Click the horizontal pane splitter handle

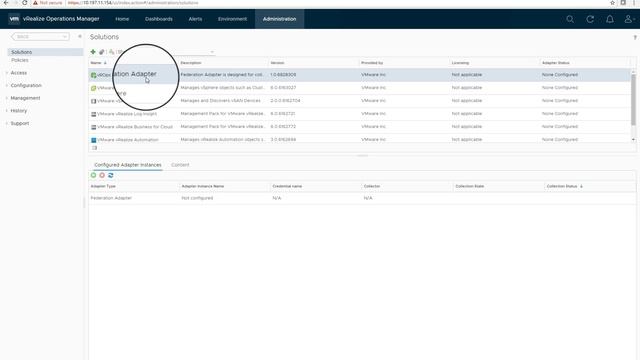[362, 156]
